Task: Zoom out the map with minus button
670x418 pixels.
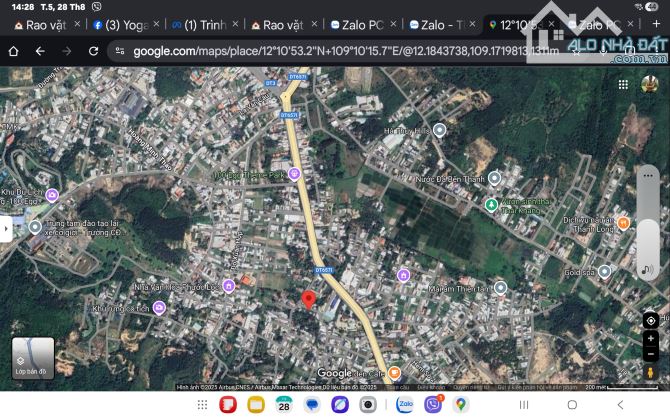Action: 651,354
